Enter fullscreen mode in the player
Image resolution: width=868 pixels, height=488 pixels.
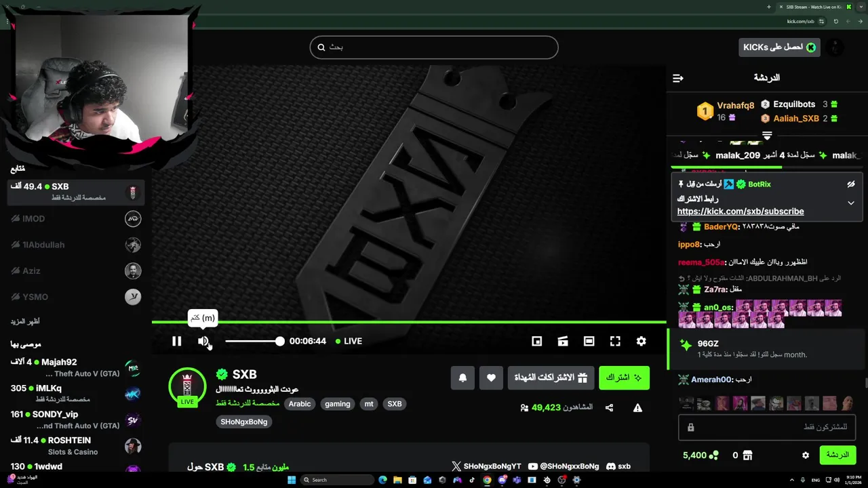tap(615, 341)
